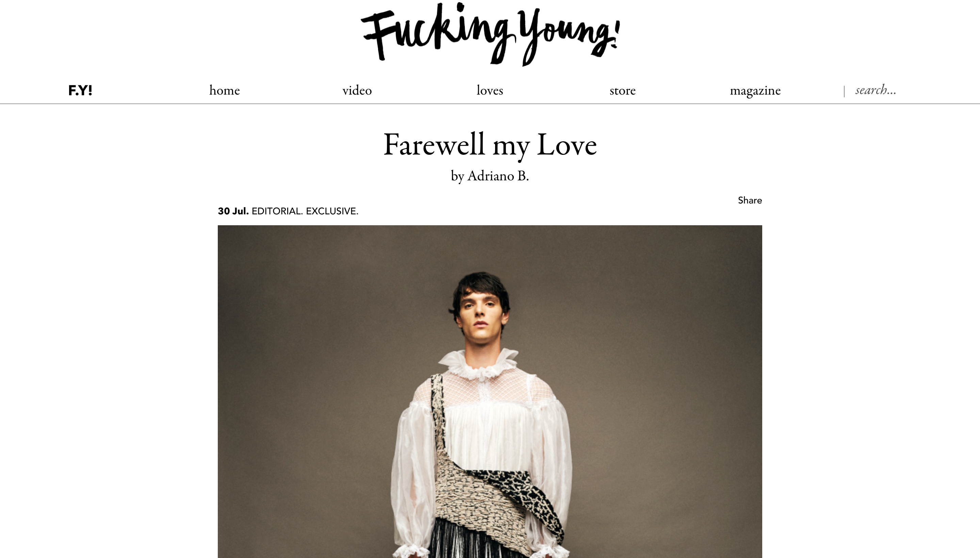Filter by the EDITORIAL category tag
The height and width of the screenshot is (558, 980).
(x=277, y=211)
